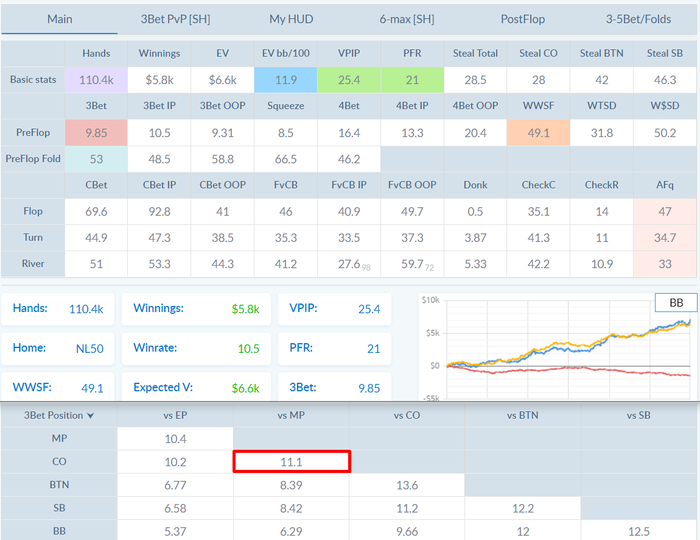Click the red 3Bet cell 9.85
This screenshot has width=700, height=540.
tap(96, 133)
